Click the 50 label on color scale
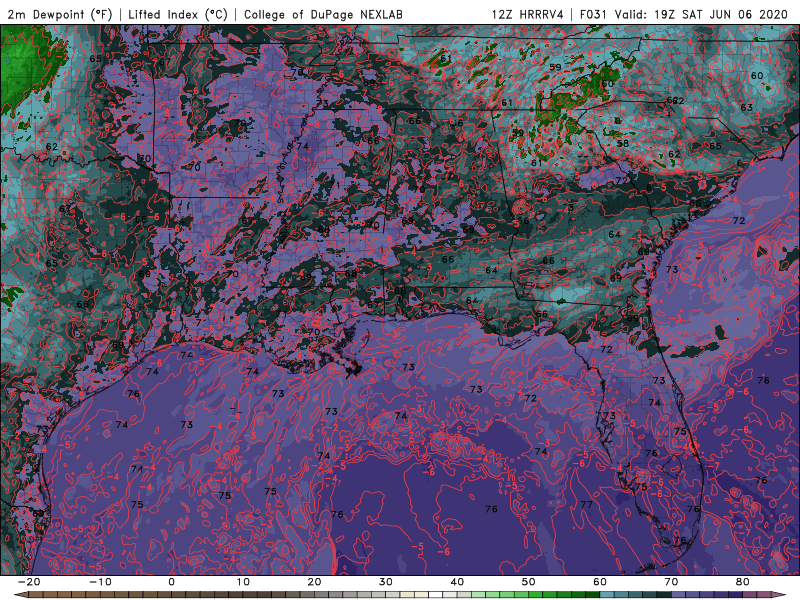Screen dimensions: 800x600 [529, 582]
